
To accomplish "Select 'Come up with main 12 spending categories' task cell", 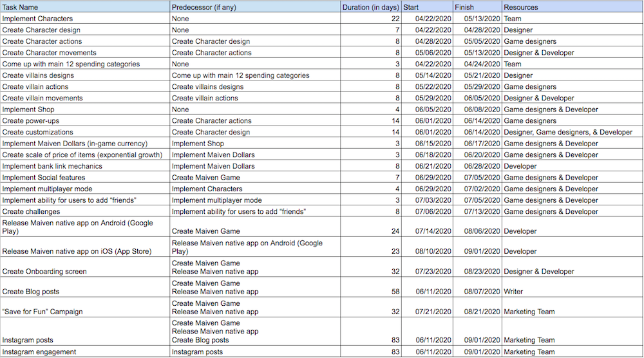I will [85, 64].
